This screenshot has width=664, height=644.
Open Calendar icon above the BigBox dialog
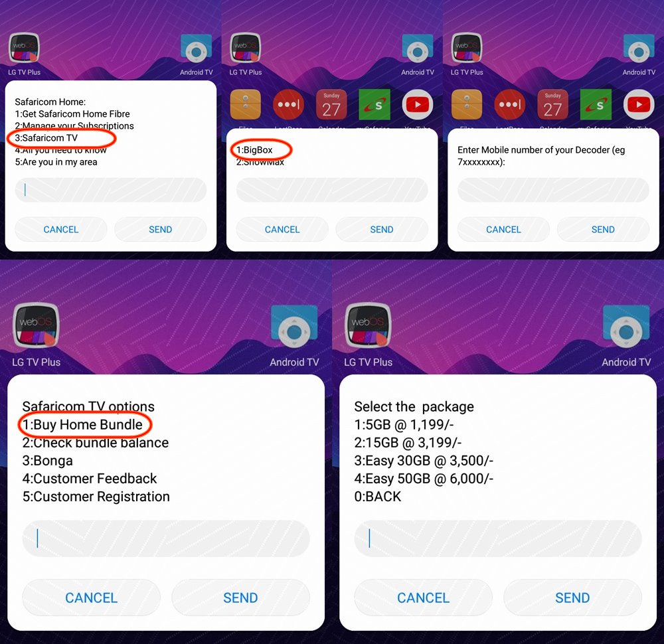coord(331,105)
